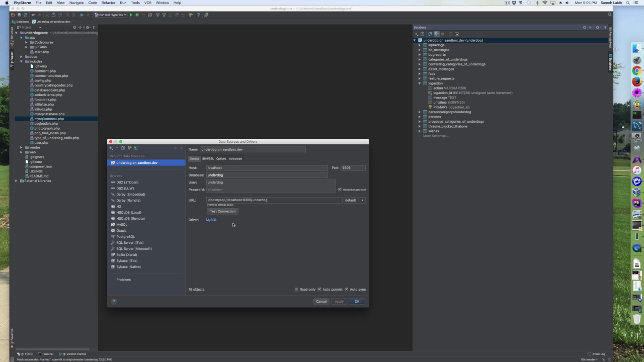Click the Open folder icon in main toolbar
This screenshot has height=362, width=644.
click(13, 15)
